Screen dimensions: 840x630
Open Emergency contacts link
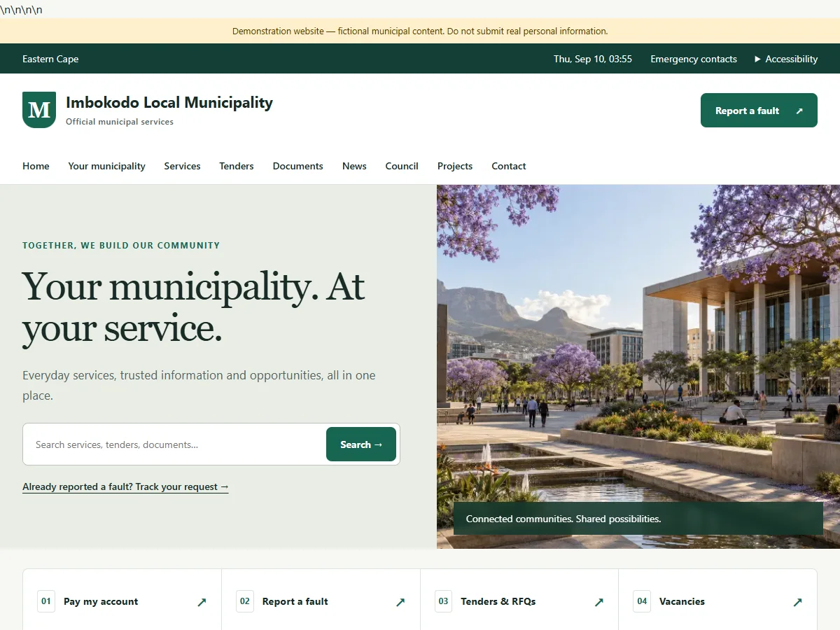(x=694, y=59)
